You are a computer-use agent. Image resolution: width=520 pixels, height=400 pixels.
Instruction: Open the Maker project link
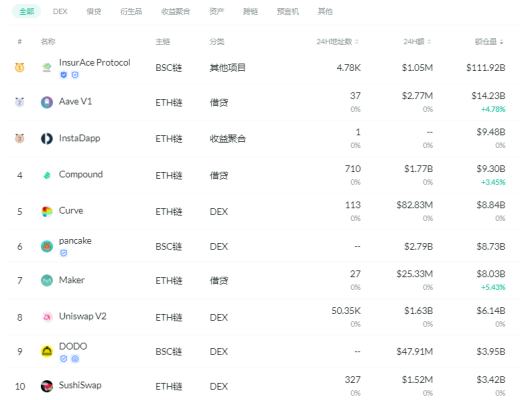pyautogui.click(x=71, y=280)
